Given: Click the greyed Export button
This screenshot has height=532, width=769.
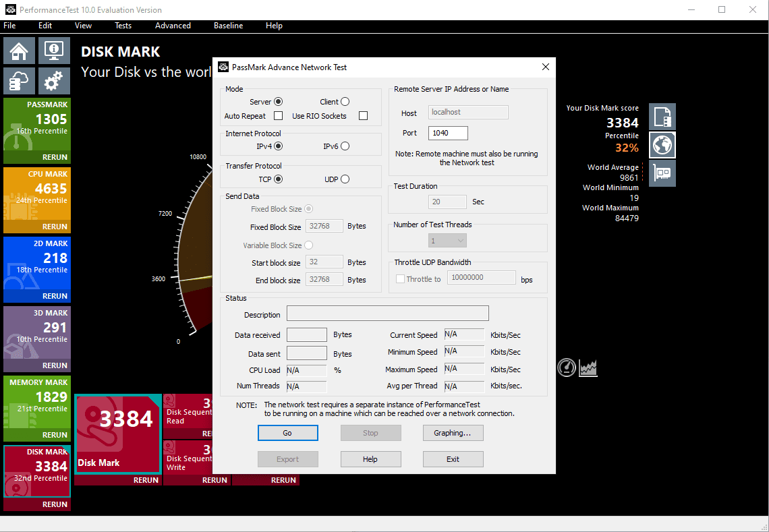Looking at the screenshot, I should tap(288, 459).
